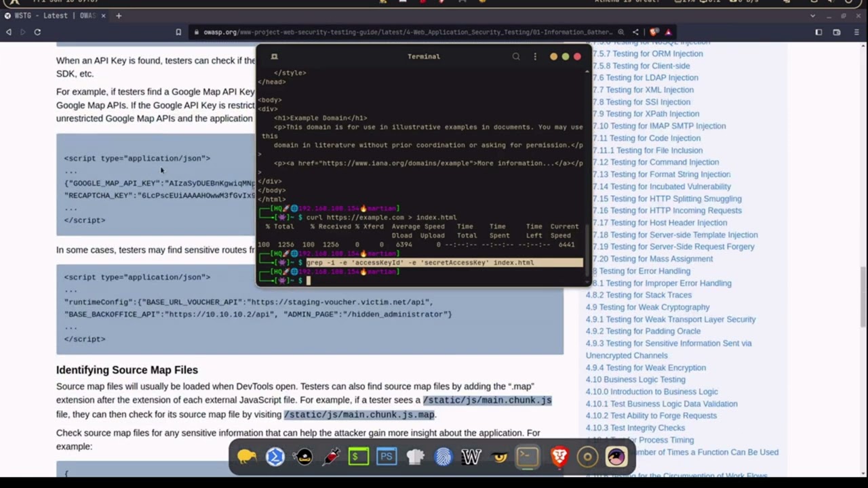Go to 7.18 Server-side Template Injection link
Viewport: 868px width, 488px height.
tap(675, 235)
